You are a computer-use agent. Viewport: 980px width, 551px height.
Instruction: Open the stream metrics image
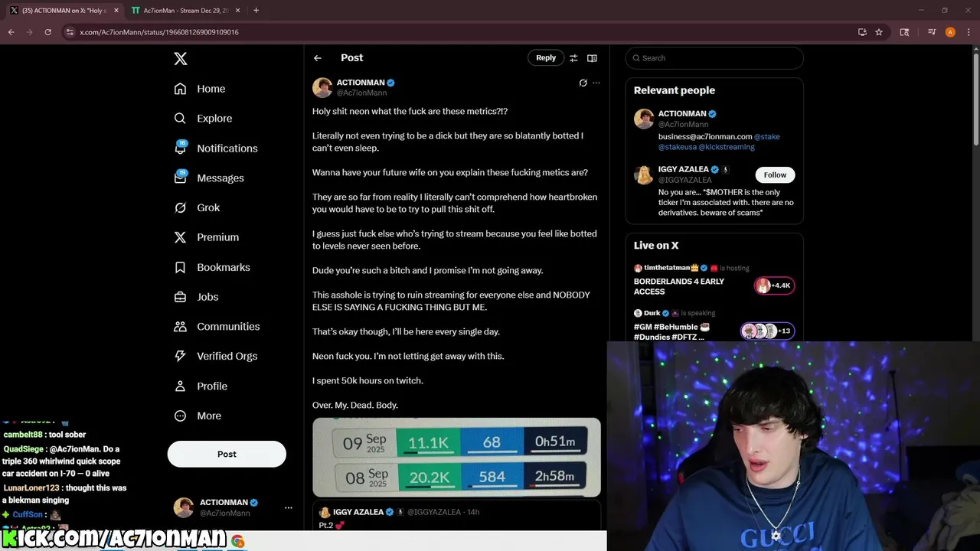pyautogui.click(x=456, y=457)
